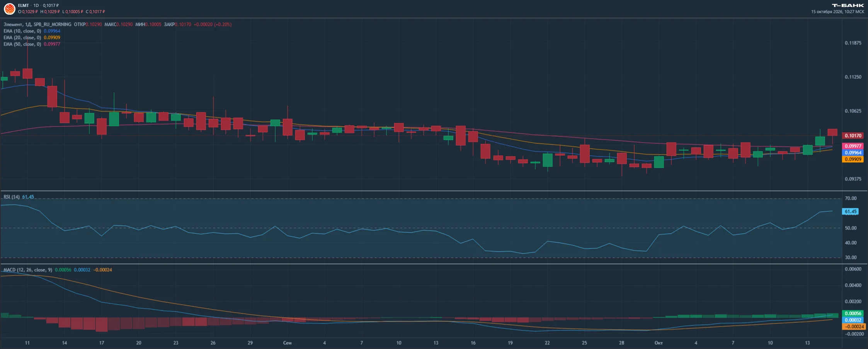Click the blue 0.09964 EMA price tag
This screenshot has height=349, width=868.
click(x=853, y=153)
